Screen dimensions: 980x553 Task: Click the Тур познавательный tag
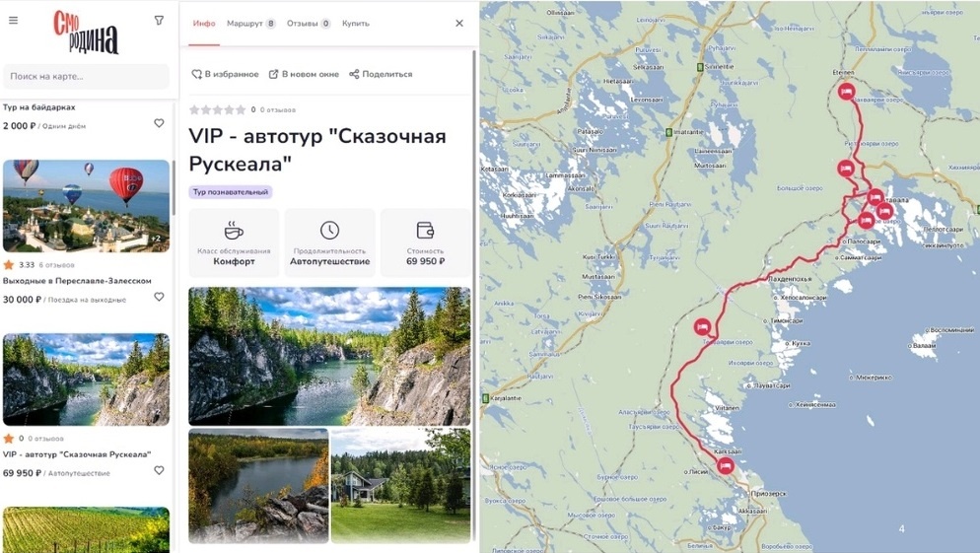click(x=231, y=192)
